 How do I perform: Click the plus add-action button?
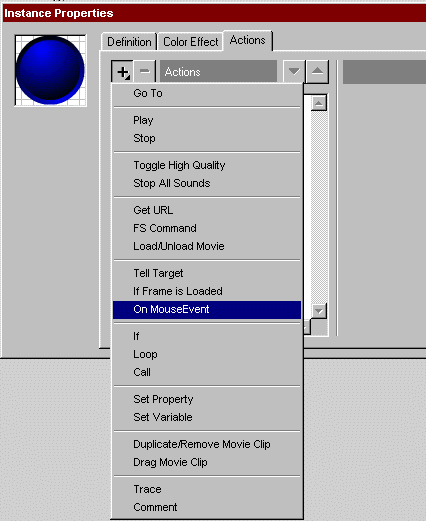coord(122,71)
